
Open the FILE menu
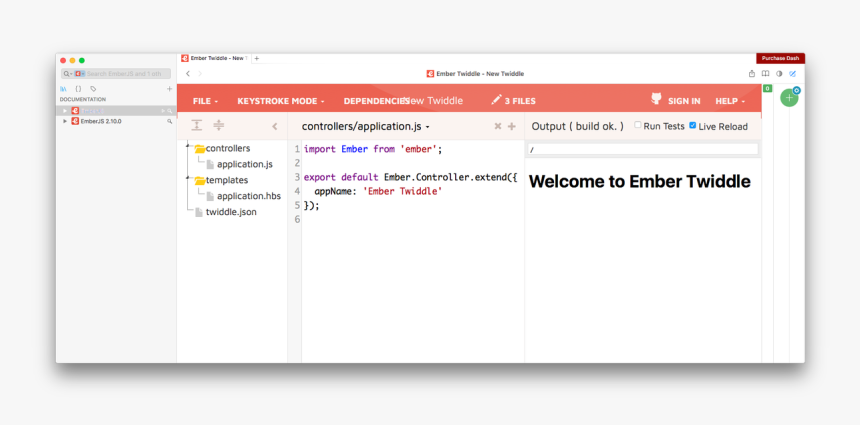[205, 101]
